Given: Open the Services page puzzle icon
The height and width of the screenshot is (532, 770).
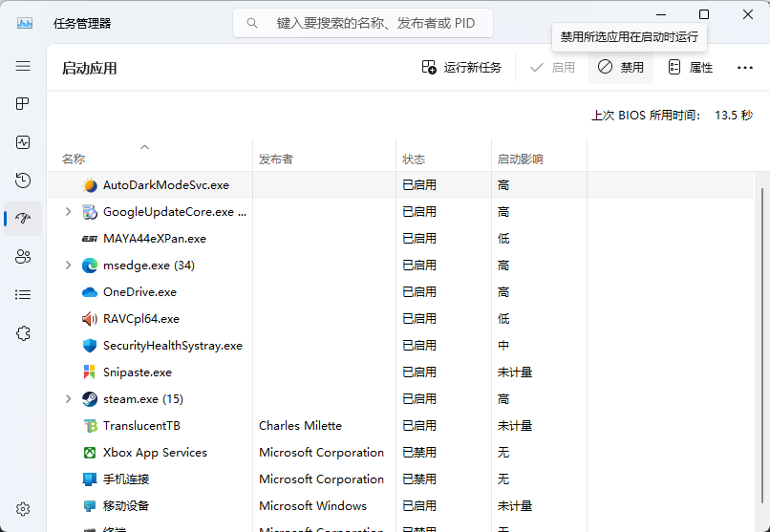Looking at the screenshot, I should 23,333.
